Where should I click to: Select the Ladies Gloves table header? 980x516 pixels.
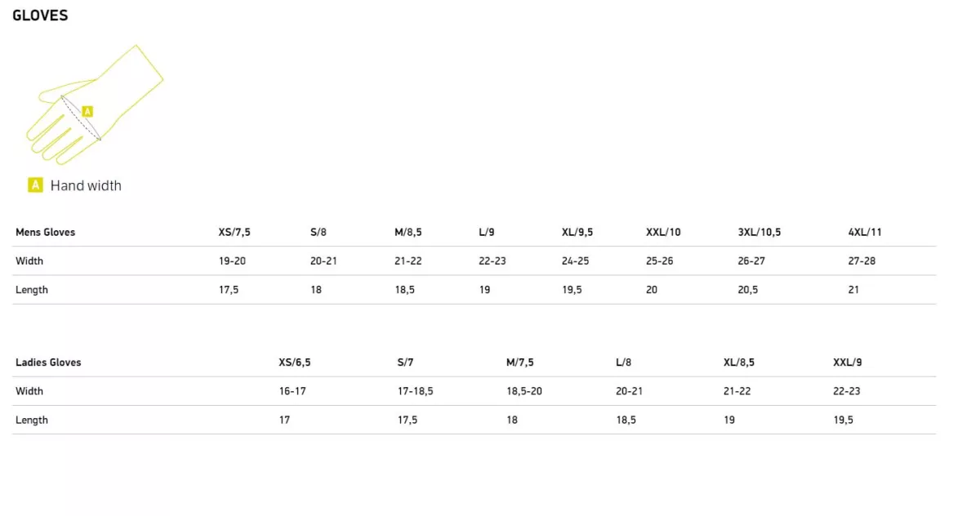click(48, 363)
